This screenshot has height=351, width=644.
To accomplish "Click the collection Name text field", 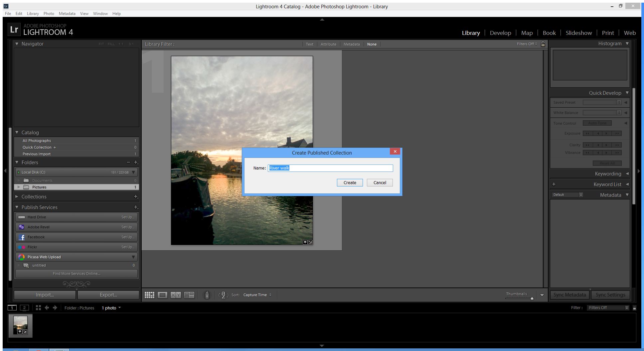I will pos(330,168).
